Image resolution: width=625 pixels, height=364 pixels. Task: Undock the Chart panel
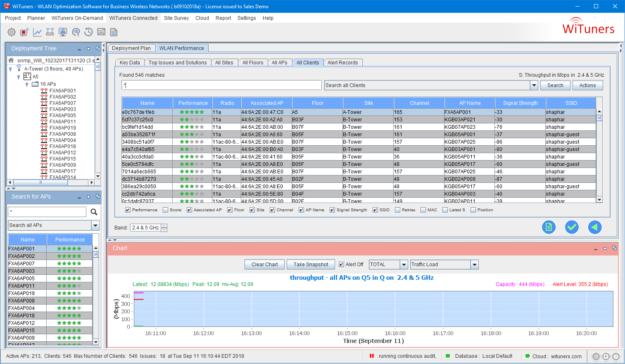coord(614,248)
